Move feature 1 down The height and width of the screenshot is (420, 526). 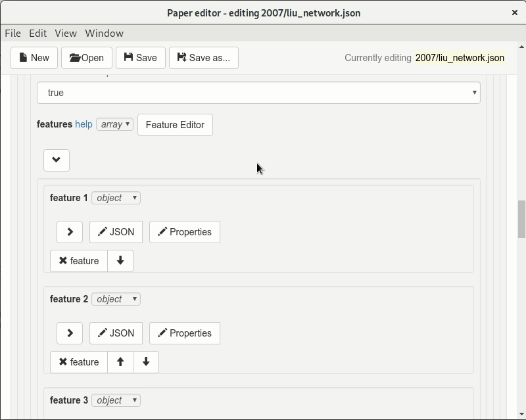pos(120,261)
